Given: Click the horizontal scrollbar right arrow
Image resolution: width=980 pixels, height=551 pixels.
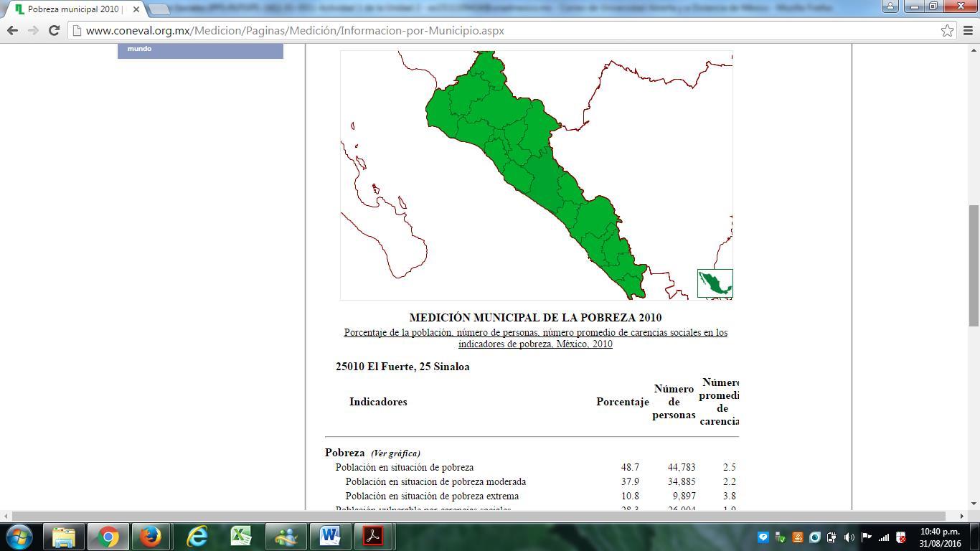Looking at the screenshot, I should [961, 516].
